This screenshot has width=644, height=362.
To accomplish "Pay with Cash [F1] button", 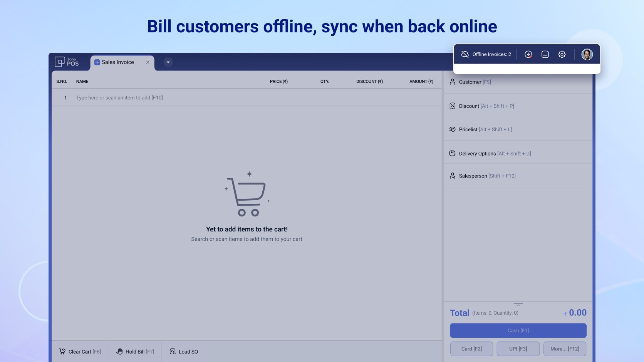I will [518, 330].
